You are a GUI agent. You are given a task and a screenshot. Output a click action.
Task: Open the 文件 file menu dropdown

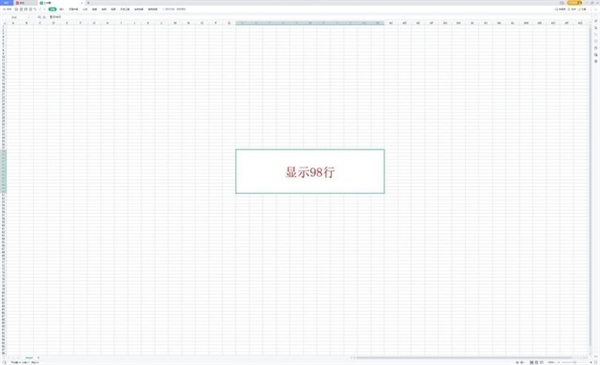click(x=7, y=9)
